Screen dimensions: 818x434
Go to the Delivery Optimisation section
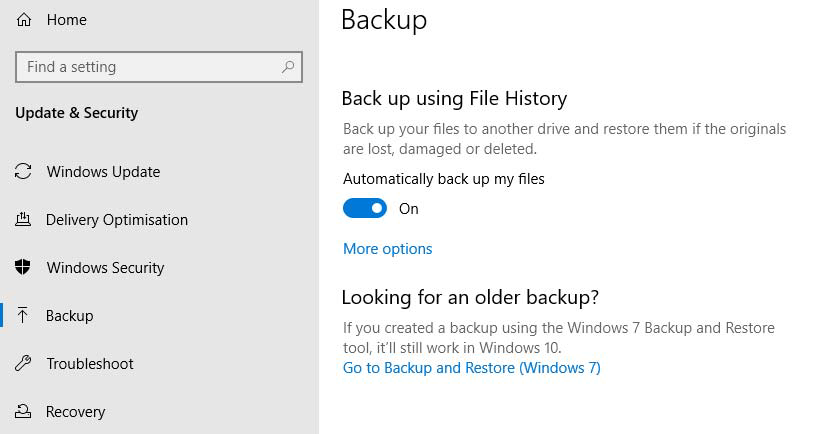pos(117,220)
